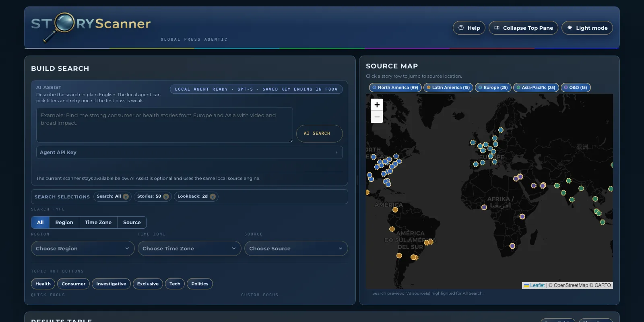Image resolution: width=644 pixels, height=322 pixels.
Task: Click the arrow at right of Agent API Key
Action: click(336, 153)
